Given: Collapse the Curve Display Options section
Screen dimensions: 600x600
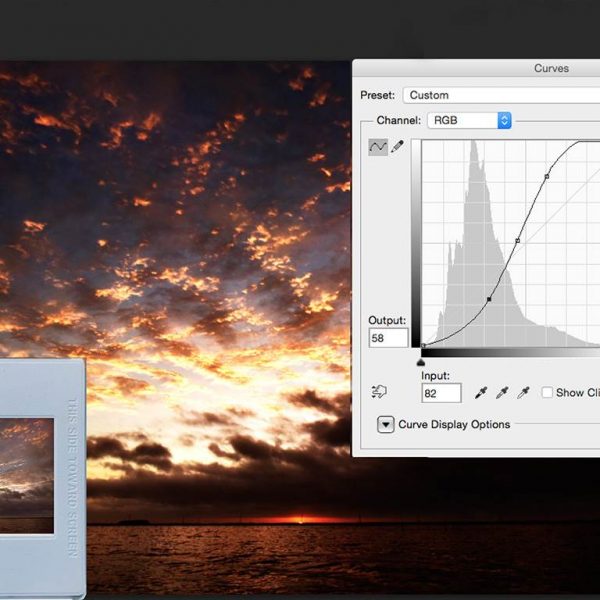Looking at the screenshot, I should pos(385,424).
